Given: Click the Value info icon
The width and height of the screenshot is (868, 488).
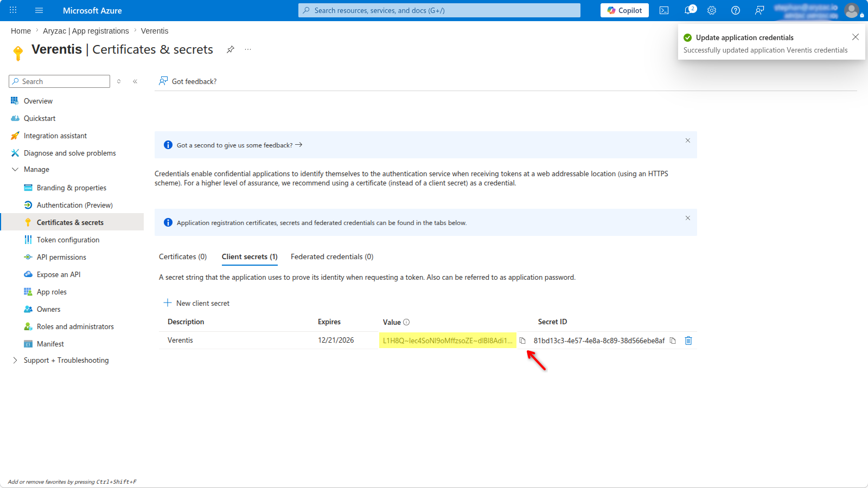Looking at the screenshot, I should point(406,322).
